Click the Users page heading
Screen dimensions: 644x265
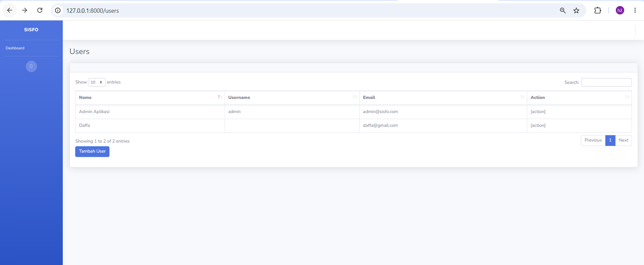[x=79, y=51]
